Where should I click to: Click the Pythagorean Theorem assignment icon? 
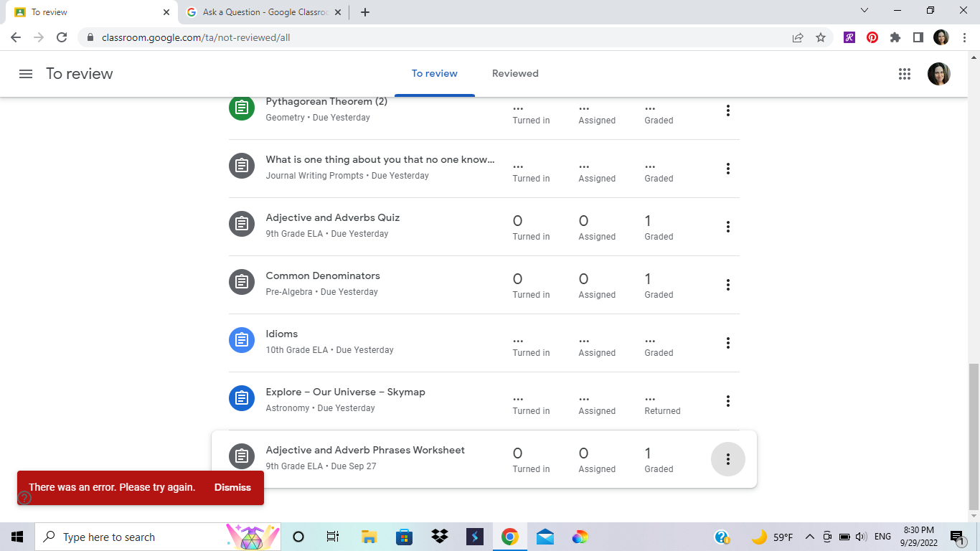(x=242, y=108)
